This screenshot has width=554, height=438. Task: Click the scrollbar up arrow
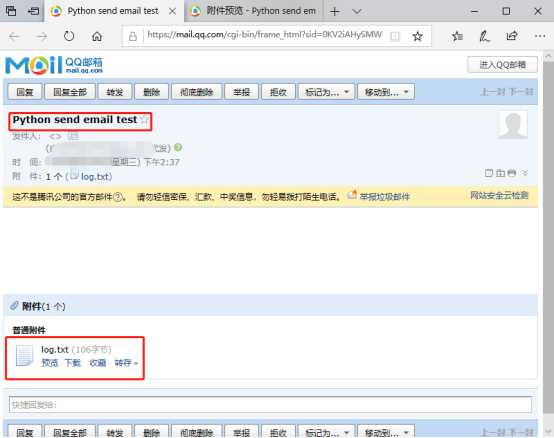click(x=548, y=56)
